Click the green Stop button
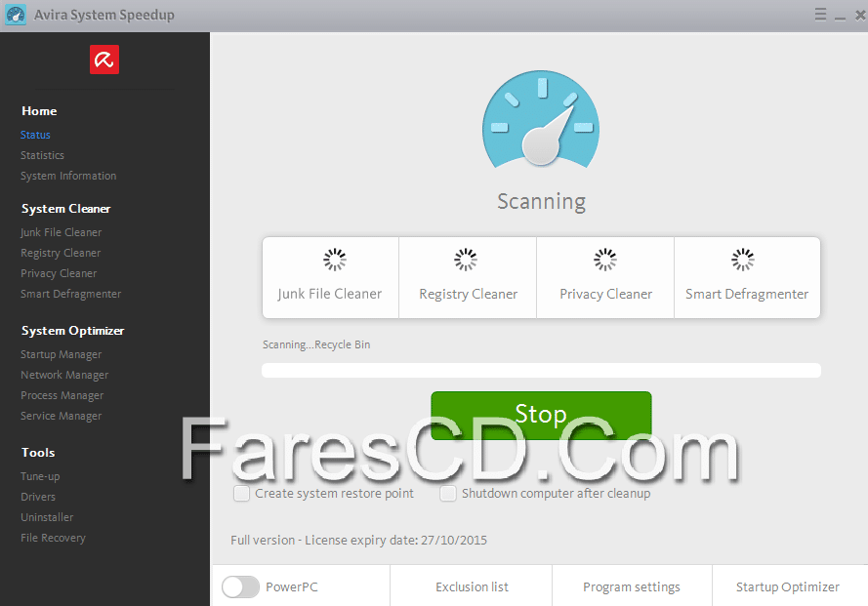868x606 pixels. click(x=541, y=416)
